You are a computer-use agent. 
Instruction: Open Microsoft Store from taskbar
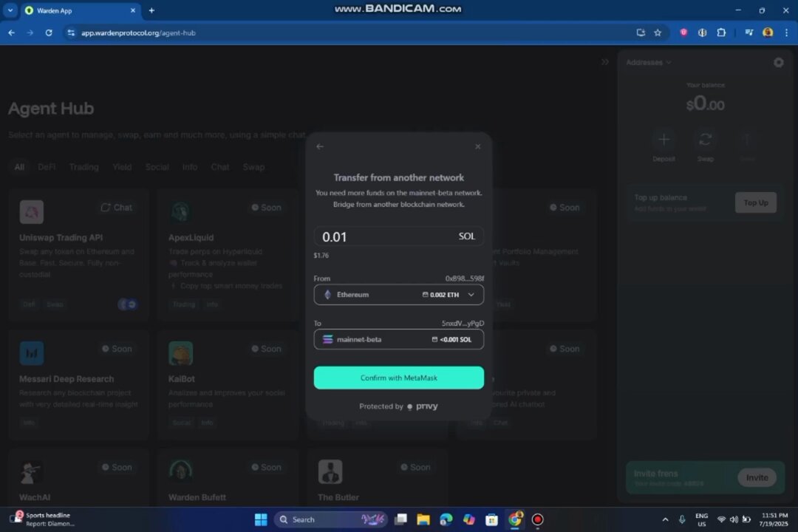491,519
